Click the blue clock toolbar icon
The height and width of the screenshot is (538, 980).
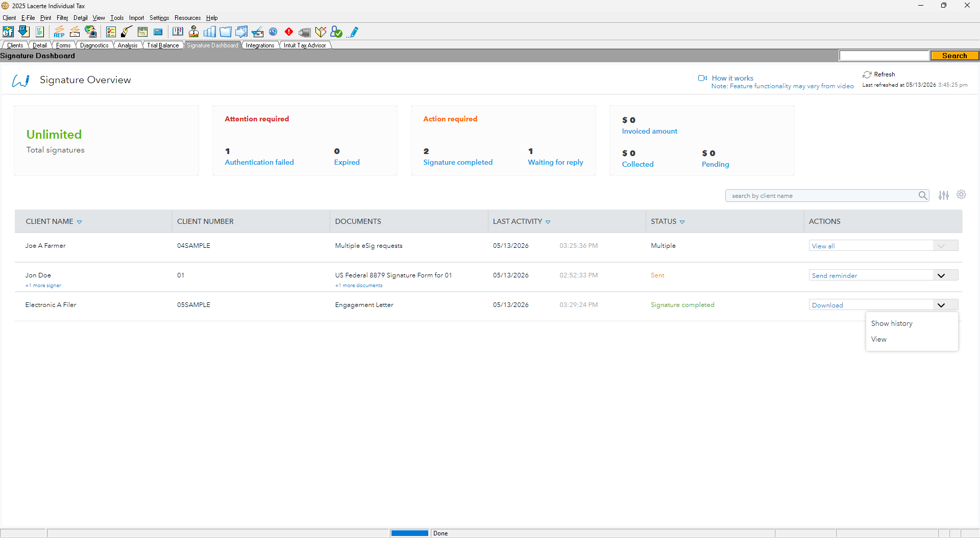pos(273,32)
